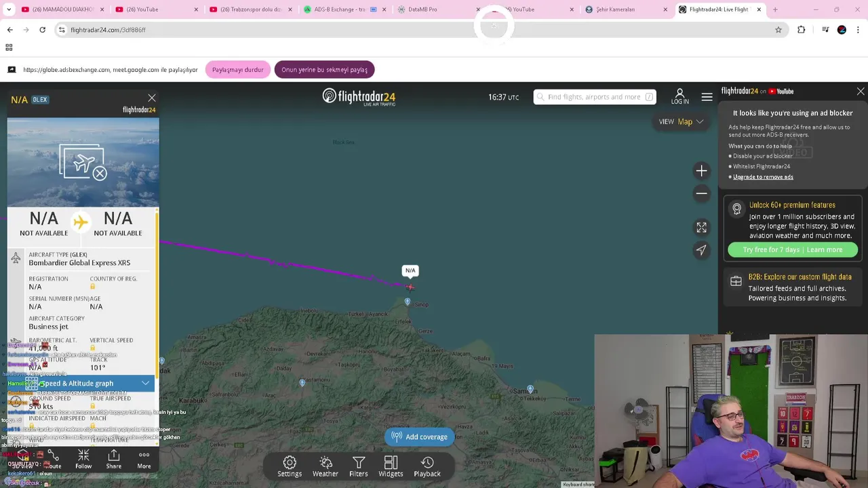Image resolution: width=868 pixels, height=488 pixels.
Task: Share the selected flight
Action: coord(114,459)
